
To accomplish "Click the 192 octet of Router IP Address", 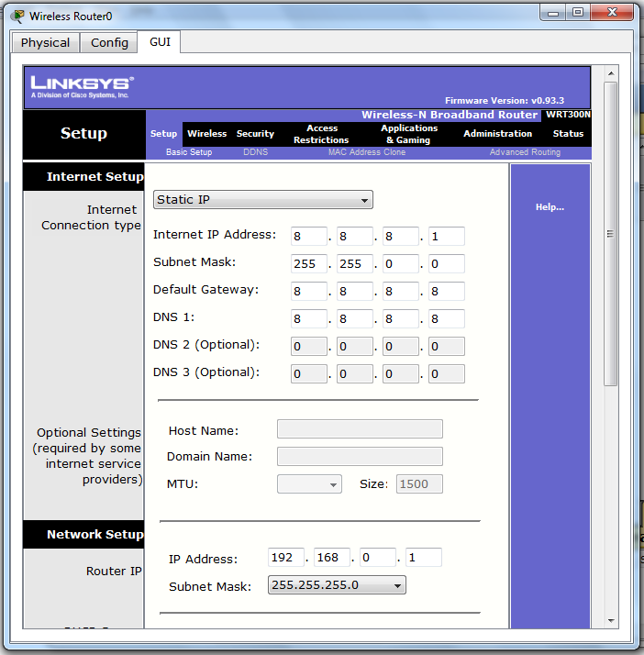I will pos(286,558).
